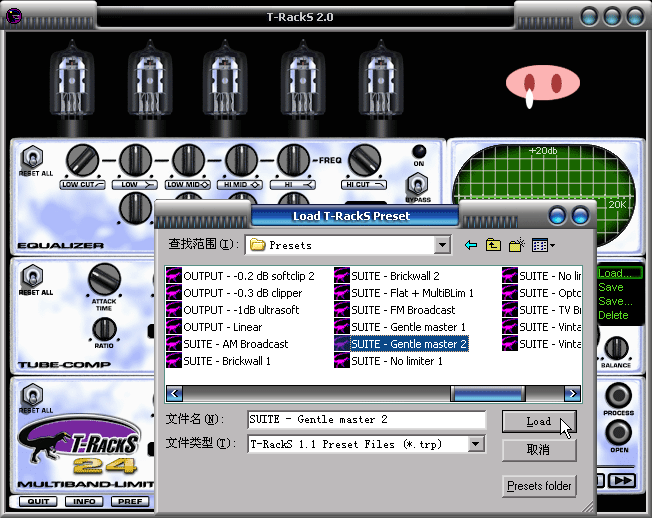This screenshot has height=518, width=652.
Task: Choose Load... in the preset menu
Action: tap(620, 273)
